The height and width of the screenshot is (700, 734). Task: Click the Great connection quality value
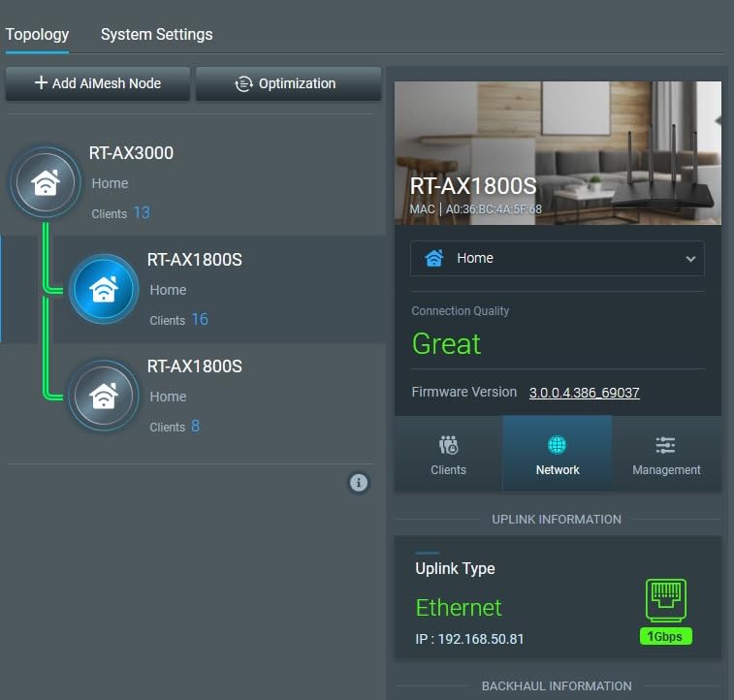(x=446, y=344)
